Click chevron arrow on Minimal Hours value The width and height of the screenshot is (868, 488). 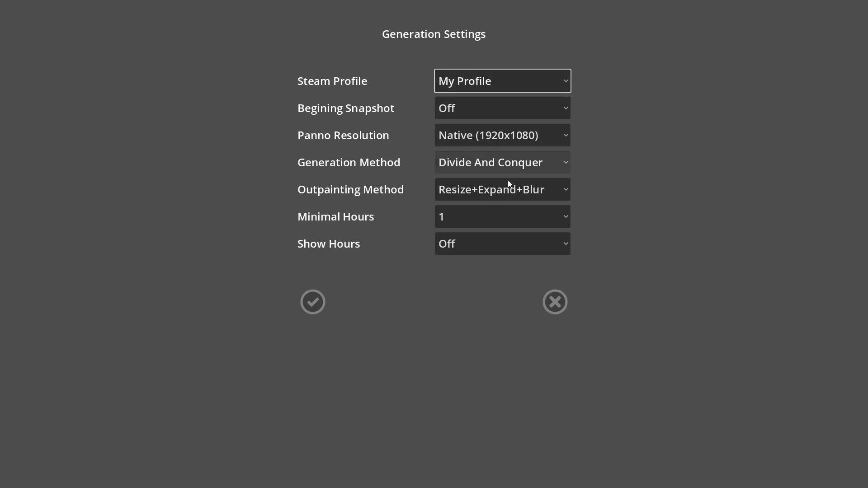pyautogui.click(x=566, y=216)
